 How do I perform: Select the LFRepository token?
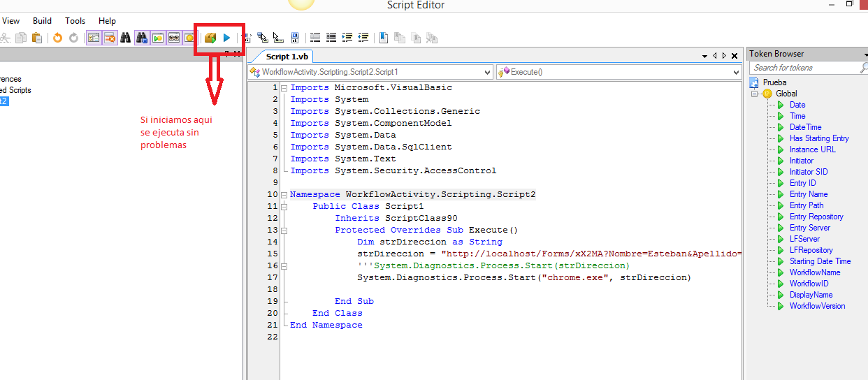(x=811, y=250)
